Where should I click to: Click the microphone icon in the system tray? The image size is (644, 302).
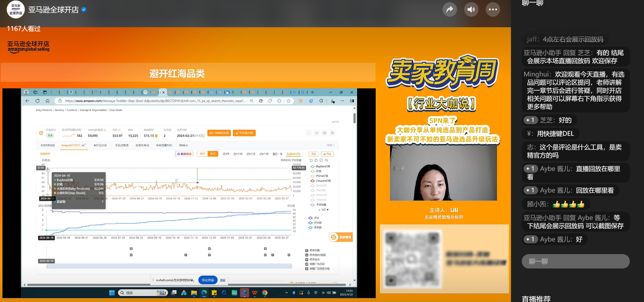[x=308, y=292]
